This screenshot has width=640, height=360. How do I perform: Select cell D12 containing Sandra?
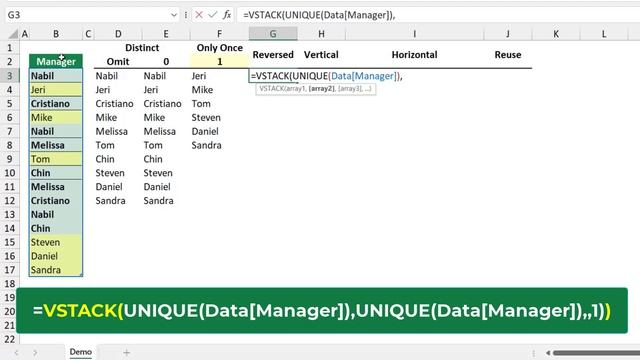(x=118, y=200)
